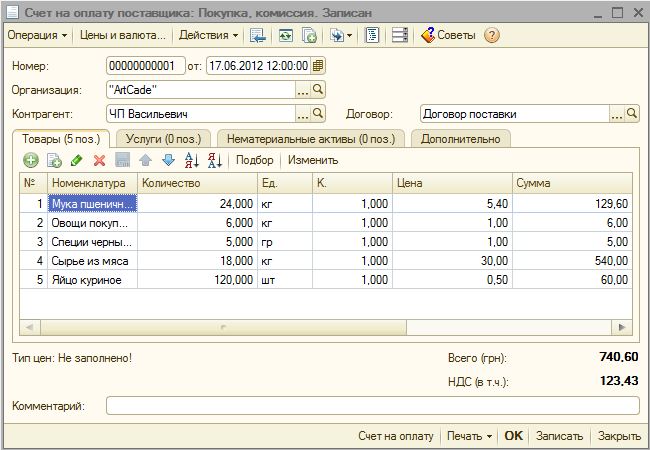Viewport: 650px width, 450px height.
Task: Switch to the Услуги (0 поз.) tab
Action: click(x=160, y=139)
